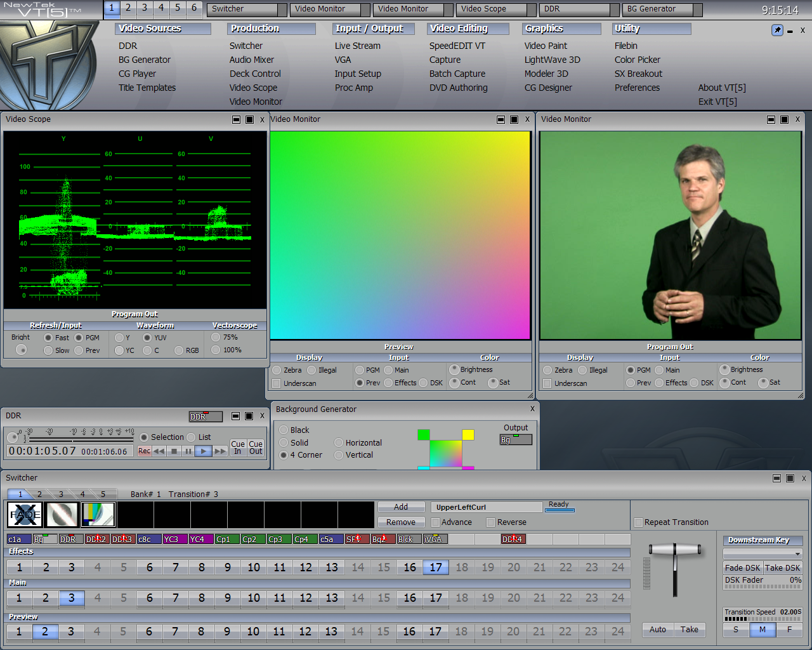
Task: Select the color bars curl transition thumbnail
Action: point(98,515)
